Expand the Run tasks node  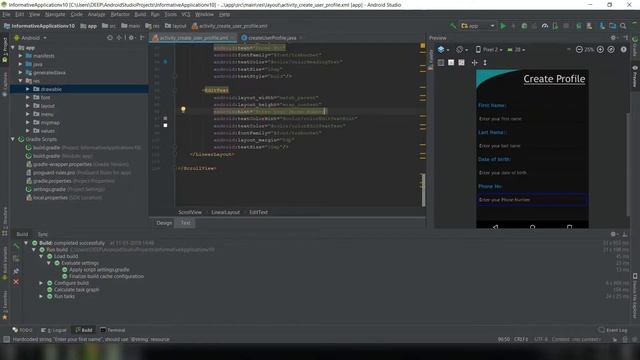41,296
